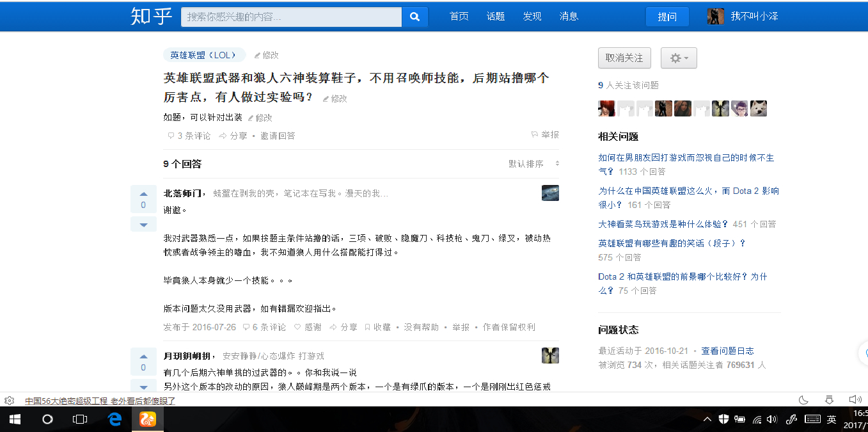Viewport: 868px width, 432px height.
Task: Launch Microsoft Edge from taskbar
Action: click(114, 419)
